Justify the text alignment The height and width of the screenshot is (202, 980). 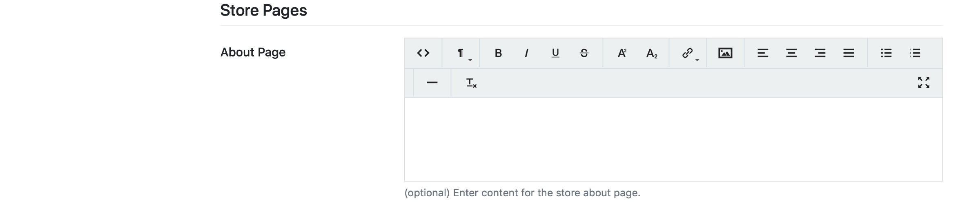(x=849, y=53)
